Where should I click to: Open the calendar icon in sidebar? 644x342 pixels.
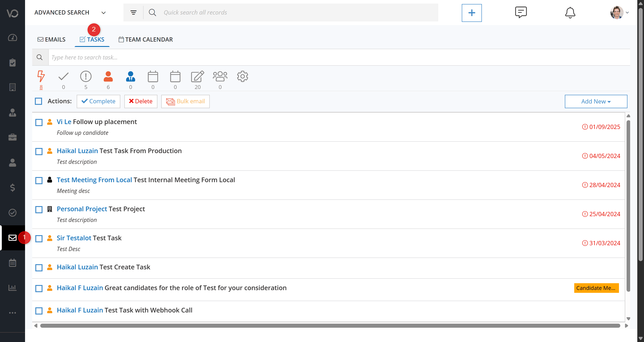point(13,263)
